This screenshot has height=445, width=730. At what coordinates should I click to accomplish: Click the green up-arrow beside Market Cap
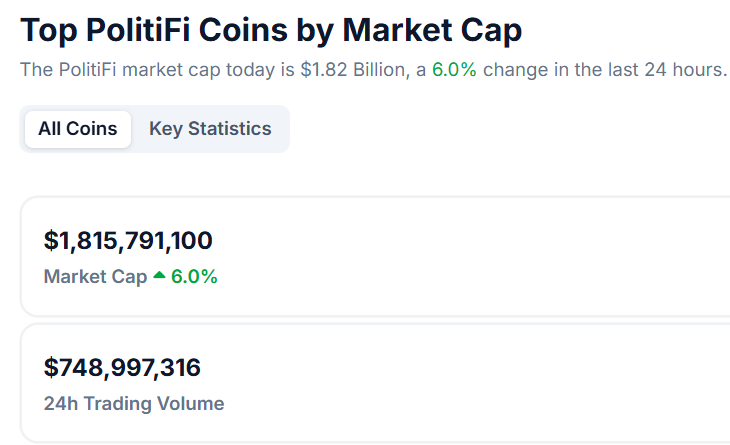click(x=158, y=276)
